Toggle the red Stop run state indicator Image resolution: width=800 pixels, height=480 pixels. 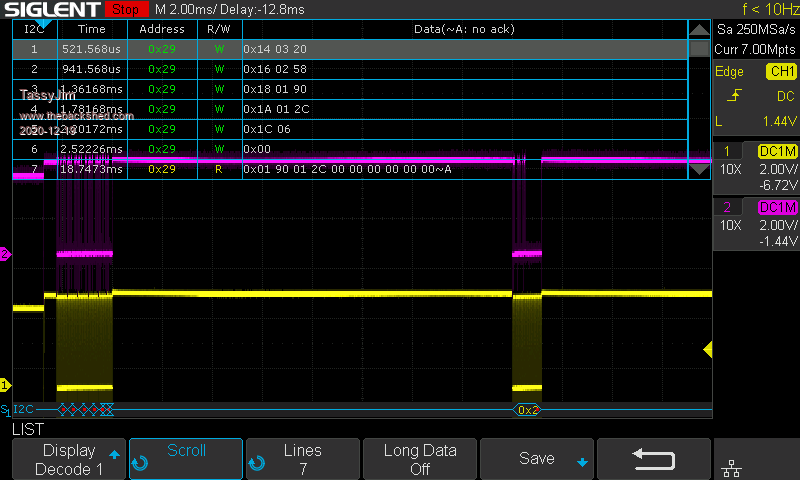(125, 9)
